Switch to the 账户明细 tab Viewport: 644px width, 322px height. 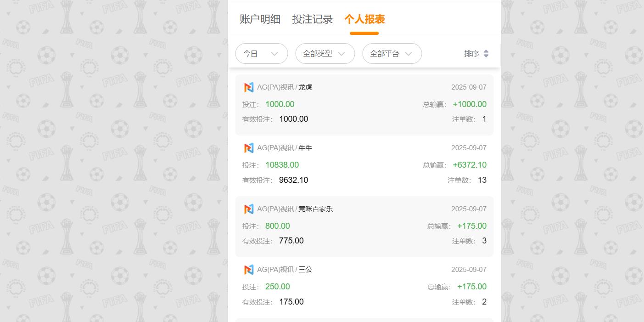pos(260,19)
